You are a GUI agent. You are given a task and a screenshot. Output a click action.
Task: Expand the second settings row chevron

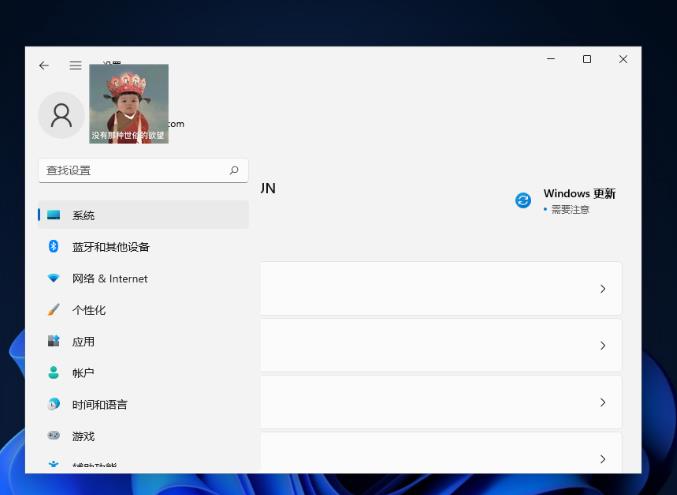[x=602, y=346]
